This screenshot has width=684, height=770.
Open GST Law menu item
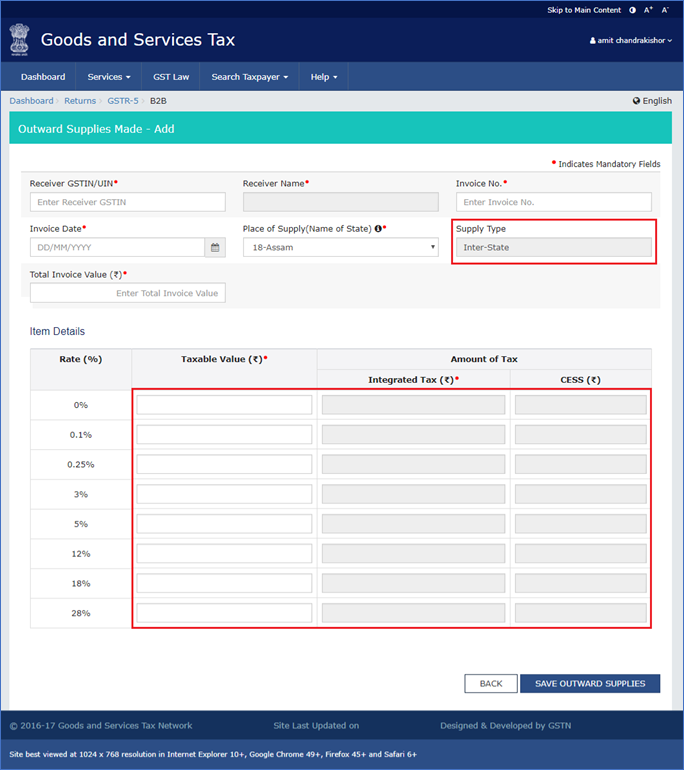point(171,77)
